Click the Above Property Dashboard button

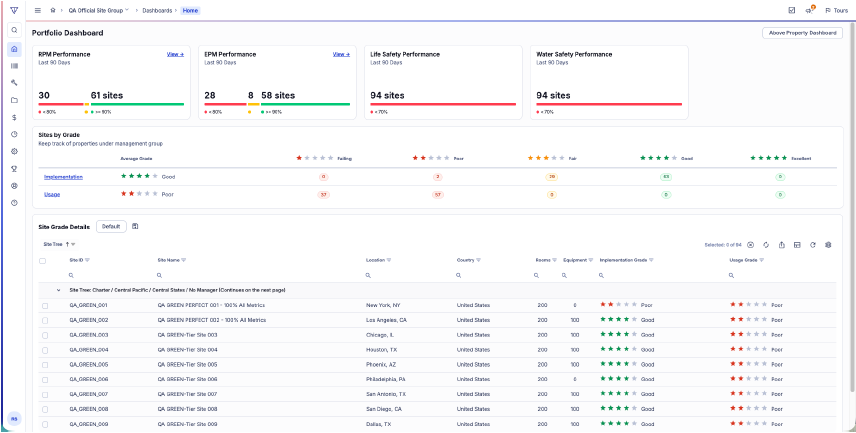pos(802,33)
